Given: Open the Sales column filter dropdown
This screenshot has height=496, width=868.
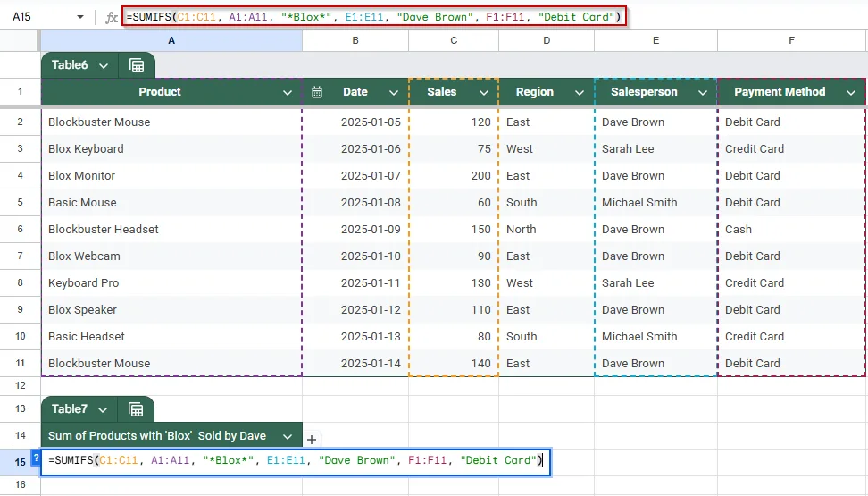Looking at the screenshot, I should pos(484,93).
